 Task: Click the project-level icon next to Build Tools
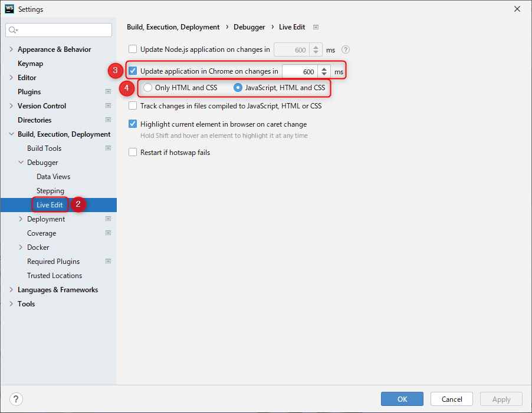(x=109, y=148)
